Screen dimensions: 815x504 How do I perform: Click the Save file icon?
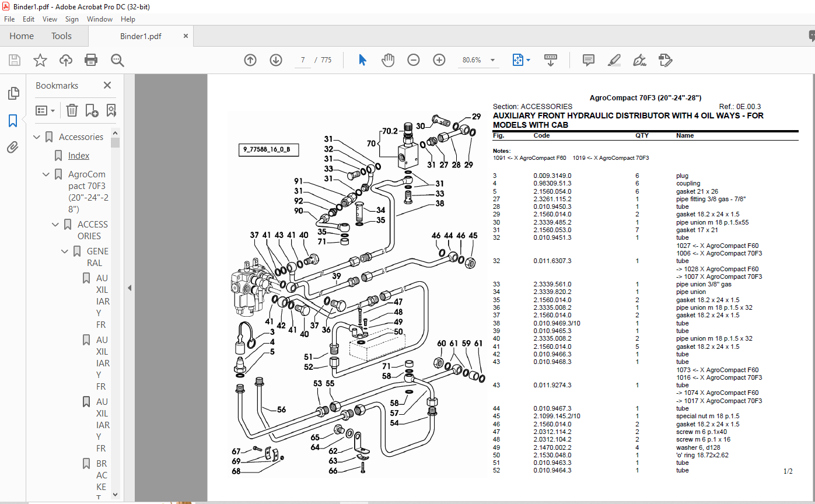[15, 60]
